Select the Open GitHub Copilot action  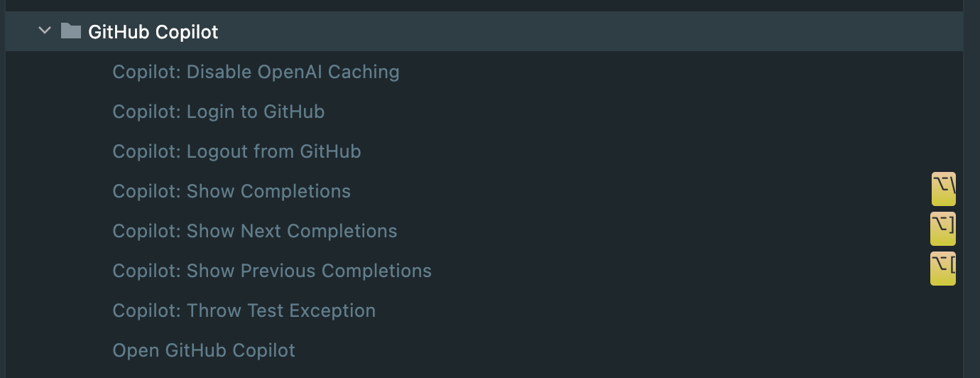(204, 350)
